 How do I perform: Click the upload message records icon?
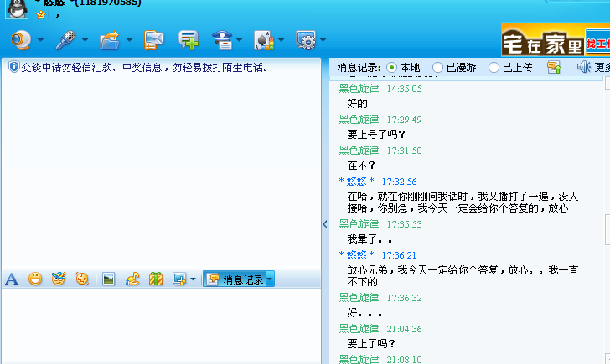554,67
